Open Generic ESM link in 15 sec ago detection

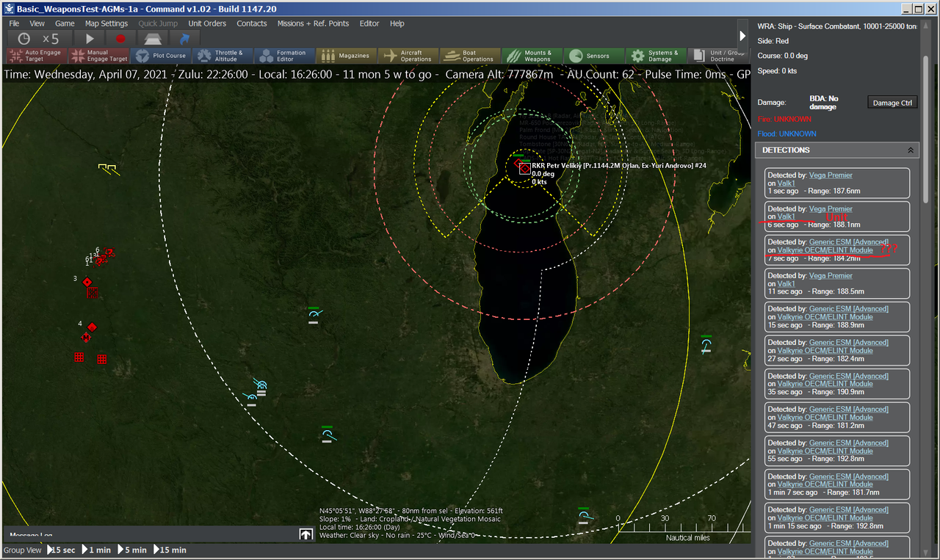tap(848, 309)
